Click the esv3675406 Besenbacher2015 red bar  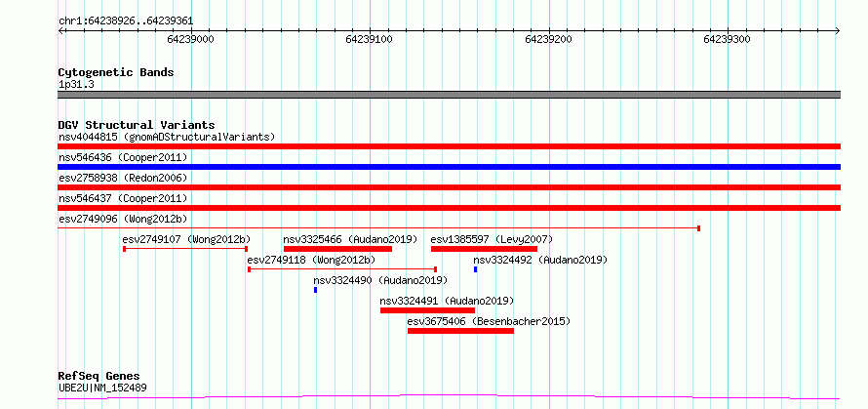click(x=460, y=331)
